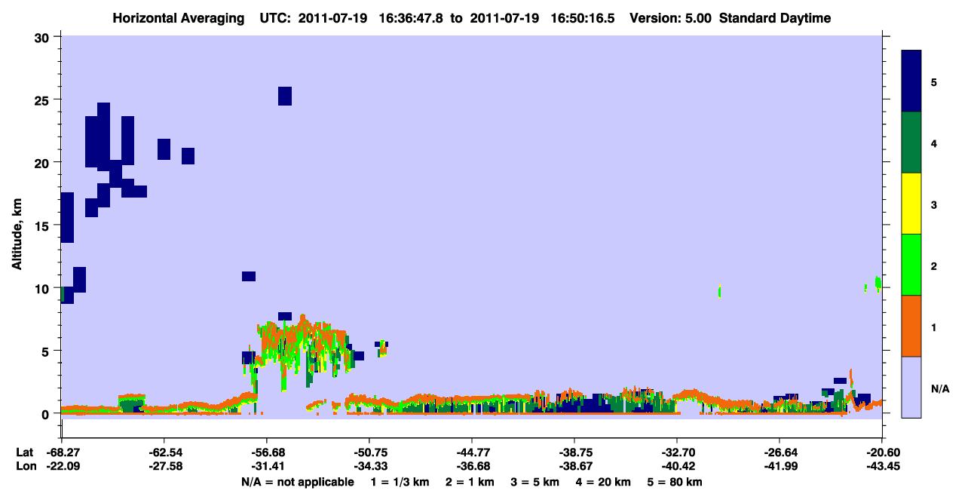Click the isolated blue block near 25 km altitude
The height and width of the screenshot is (503, 980).
pos(284,96)
